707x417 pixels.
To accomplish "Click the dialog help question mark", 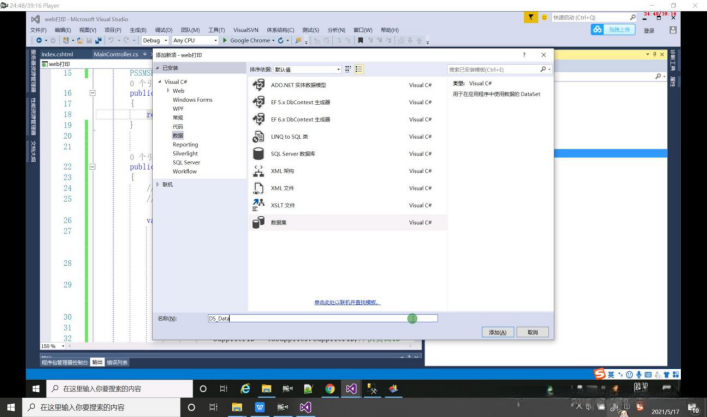I will click(x=524, y=55).
